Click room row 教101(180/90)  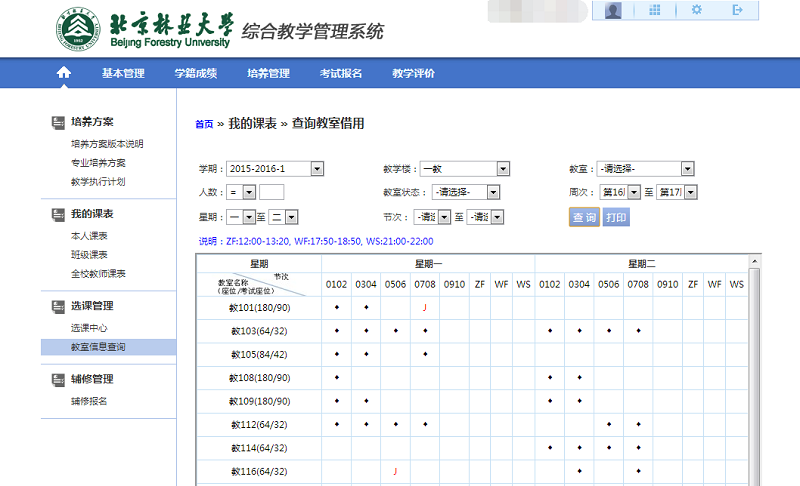tap(259, 308)
